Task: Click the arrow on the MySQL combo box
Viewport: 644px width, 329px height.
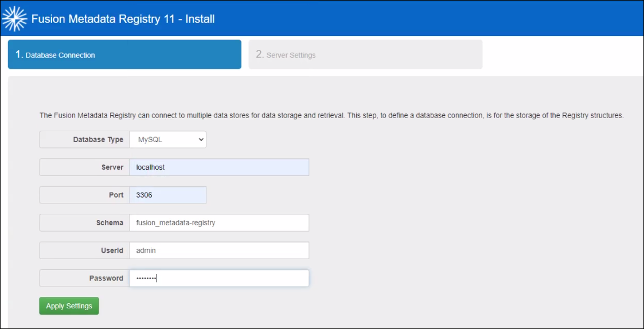Action: [200, 139]
